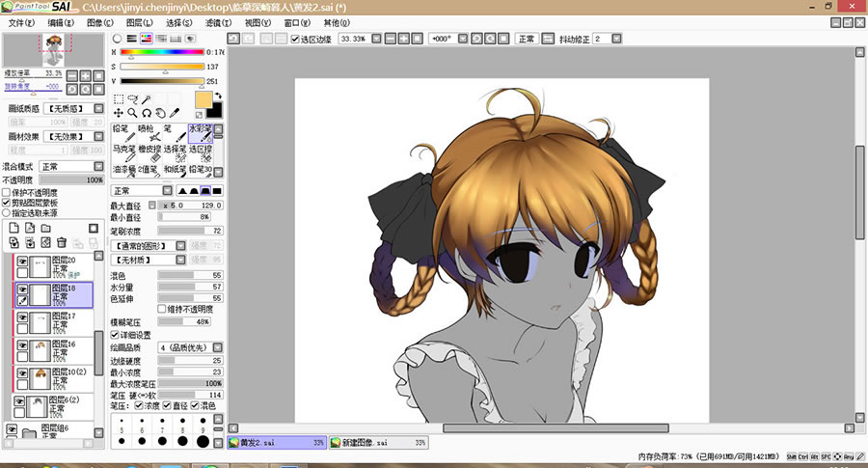
Task: Select the 水彩笔 watercolor brush tool
Action: pyautogui.click(x=201, y=133)
